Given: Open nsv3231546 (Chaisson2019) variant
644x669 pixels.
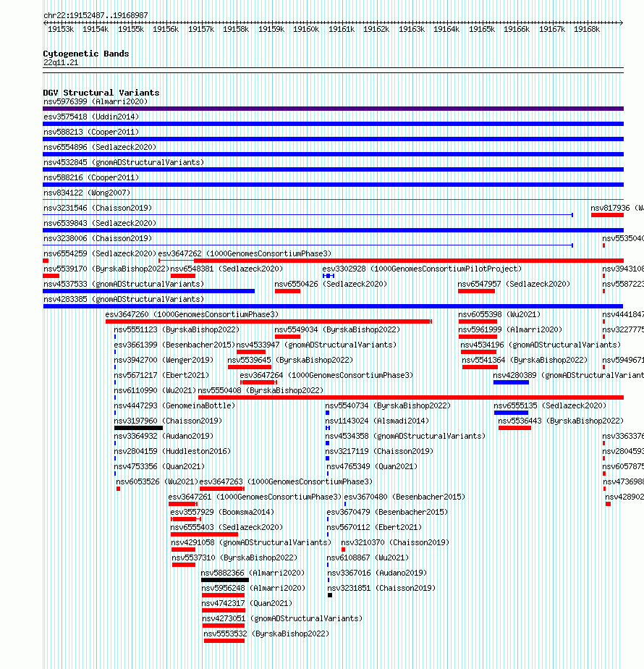Looking at the screenshot, I should 98,209.
